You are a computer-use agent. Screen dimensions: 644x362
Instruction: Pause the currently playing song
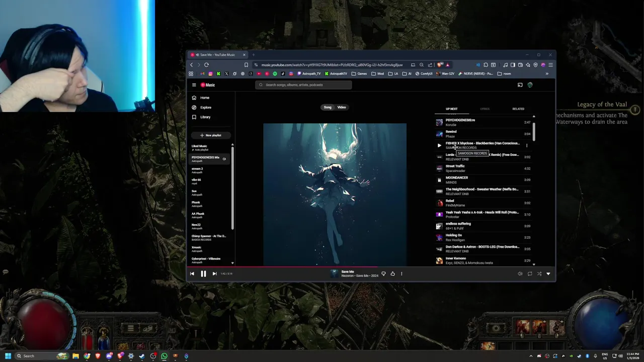(x=203, y=274)
